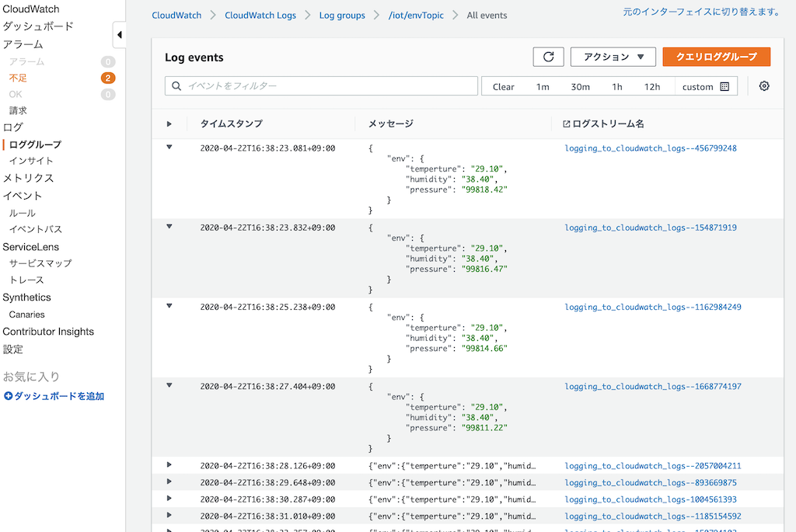Screen dimensions: 796x532
Task: Click the external link icon by ログストリーム名
Action: [567, 123]
